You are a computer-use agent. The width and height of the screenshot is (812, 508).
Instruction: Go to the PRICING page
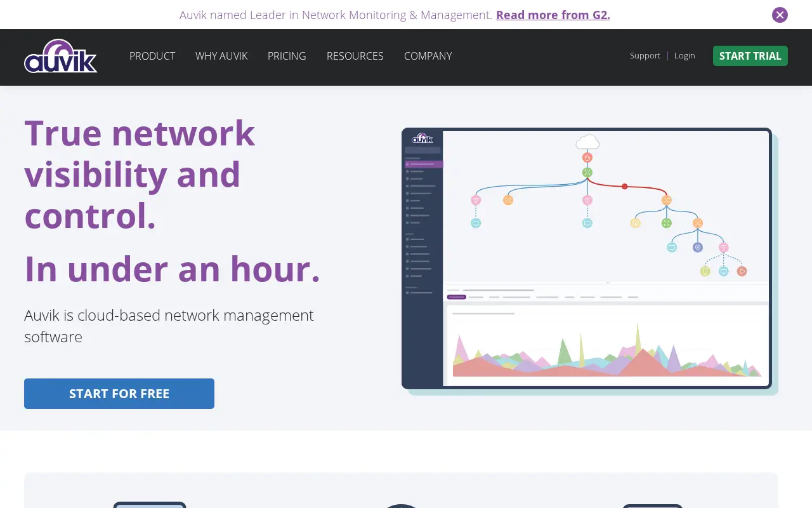(287, 56)
